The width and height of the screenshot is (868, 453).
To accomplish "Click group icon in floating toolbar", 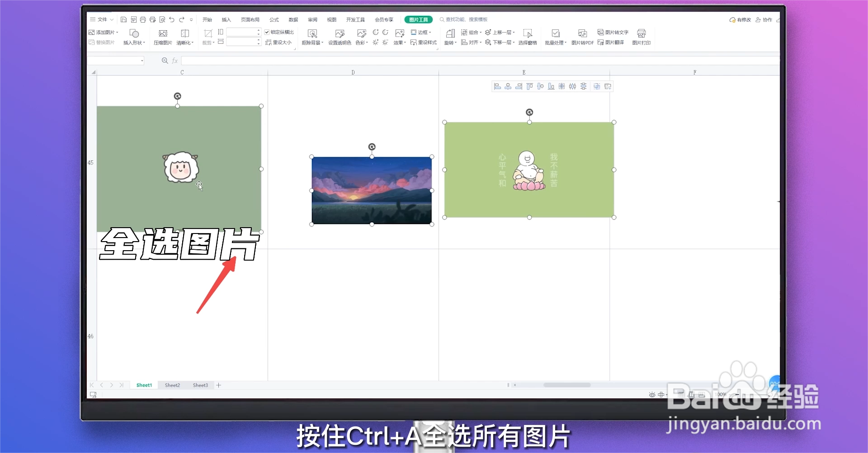I will (597, 86).
